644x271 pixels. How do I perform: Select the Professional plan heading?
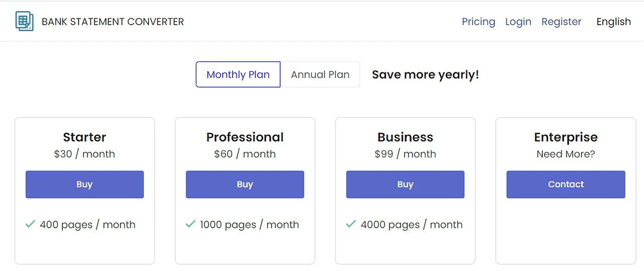245,137
